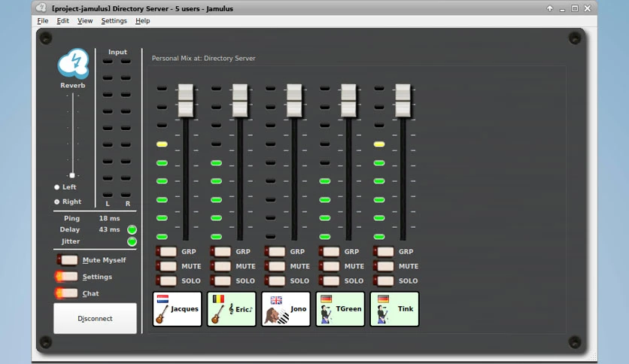
Task: Click Eric's guitar instrument icon
Action: [x=217, y=314]
